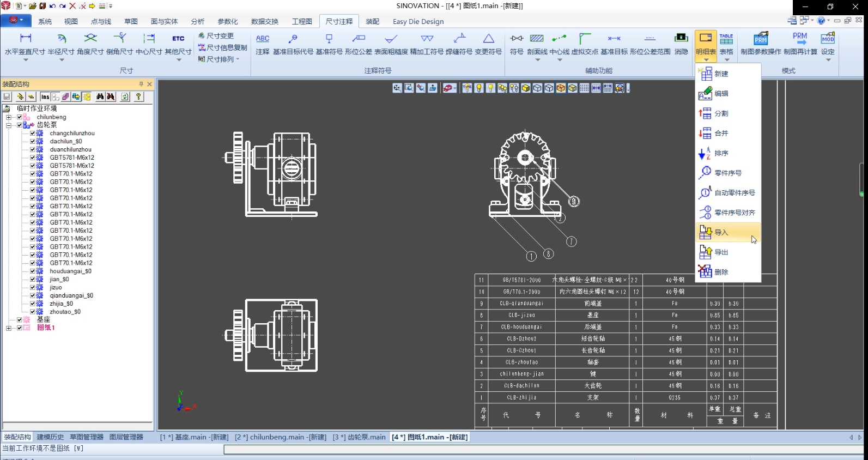Toggle the zhoutao_$0 checkbox
Viewport: 868px width, 460px height.
click(33, 312)
